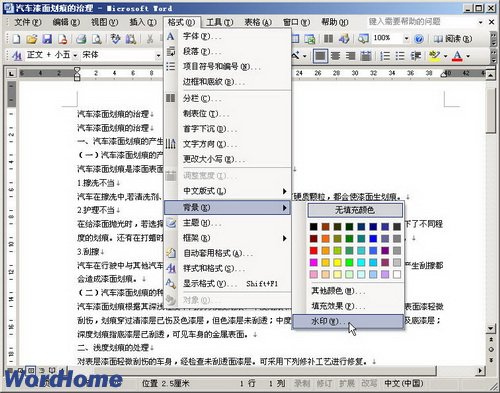
Task: Choose 项目符号和编号 menu item
Action: [x=227, y=66]
